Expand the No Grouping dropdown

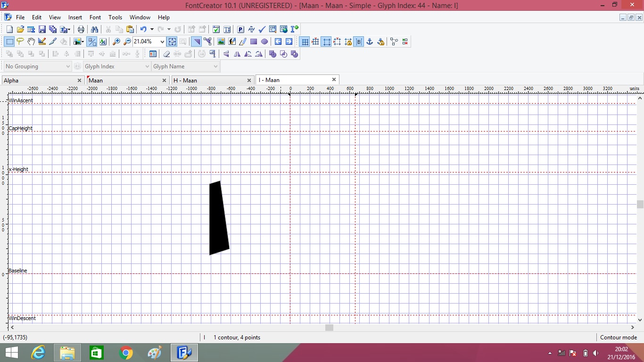[x=67, y=66]
